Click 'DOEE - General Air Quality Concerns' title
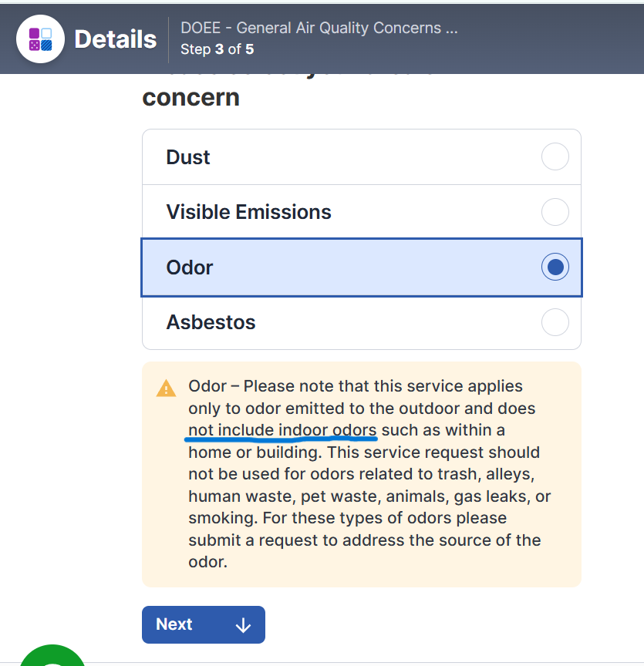 (319, 28)
